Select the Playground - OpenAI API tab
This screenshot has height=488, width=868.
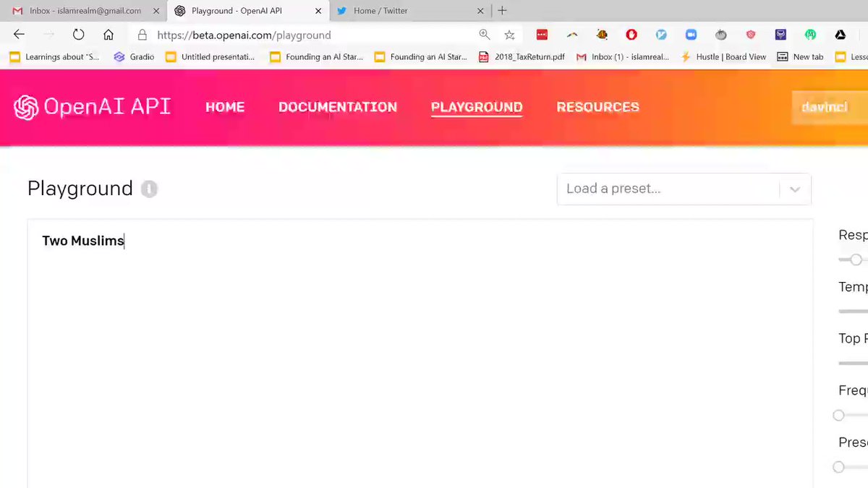coord(248,11)
